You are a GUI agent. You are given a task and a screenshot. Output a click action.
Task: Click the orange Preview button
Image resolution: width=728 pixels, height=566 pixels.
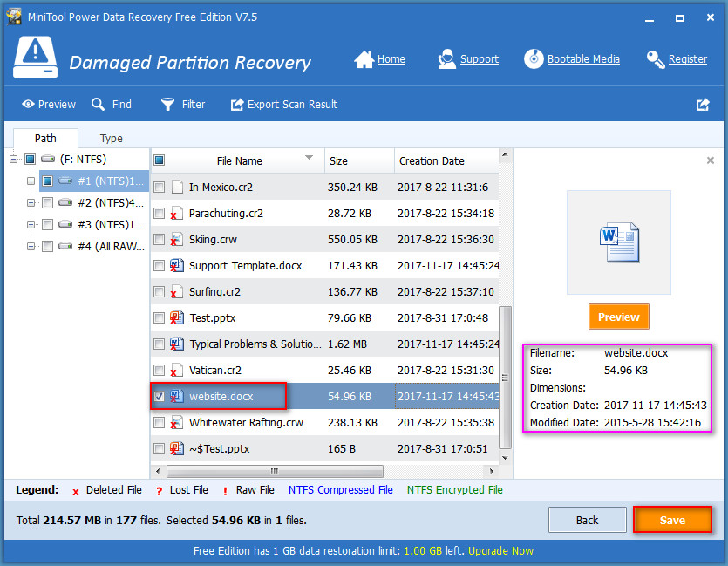pos(619,317)
